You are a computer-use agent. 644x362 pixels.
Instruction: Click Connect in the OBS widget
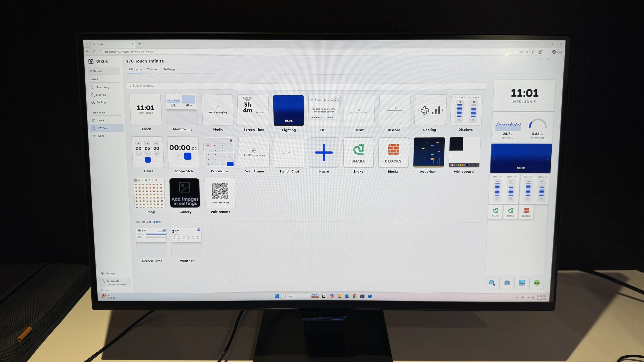click(x=316, y=117)
